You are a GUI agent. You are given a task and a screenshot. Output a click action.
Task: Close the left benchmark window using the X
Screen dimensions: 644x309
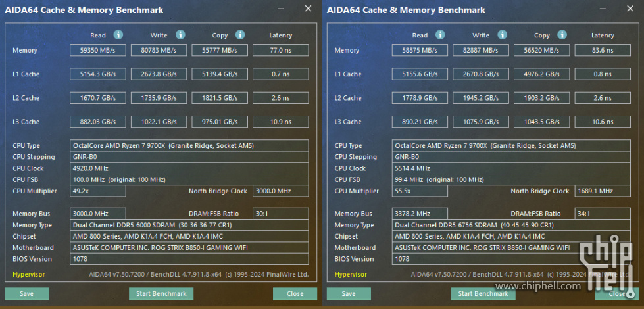point(308,9)
